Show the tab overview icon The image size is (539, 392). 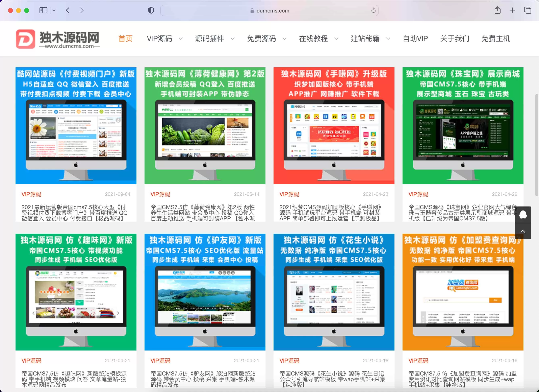(x=527, y=10)
